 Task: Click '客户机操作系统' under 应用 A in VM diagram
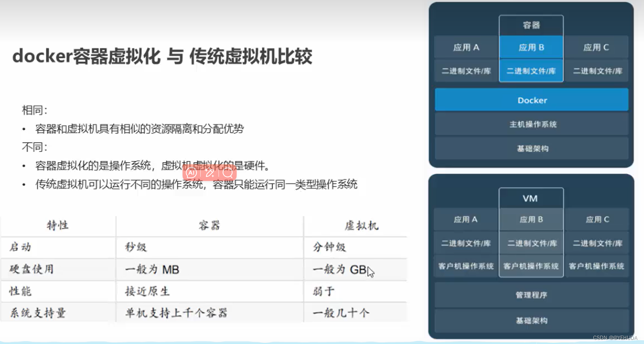(466, 266)
